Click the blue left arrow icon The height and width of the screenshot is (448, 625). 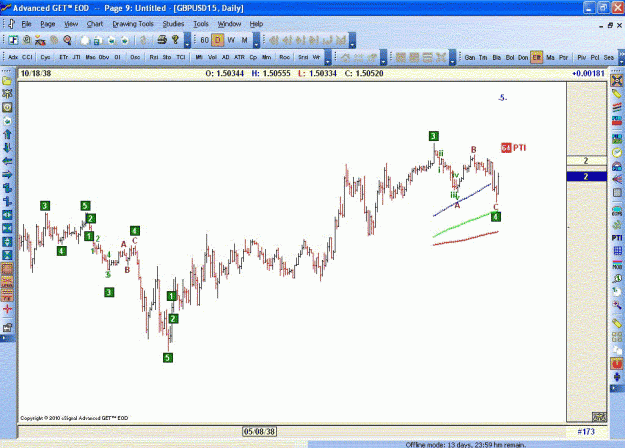7,161
